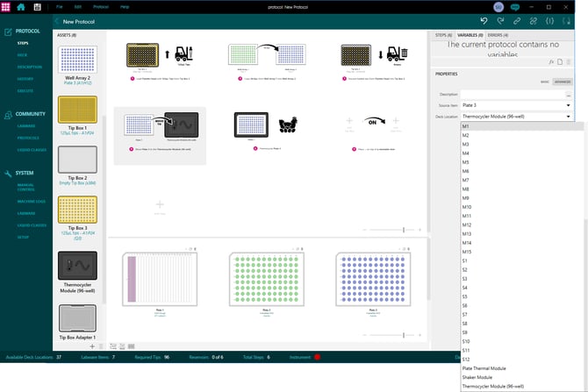
Task: Open the chat feedback bubble icon
Action: pos(515,7)
